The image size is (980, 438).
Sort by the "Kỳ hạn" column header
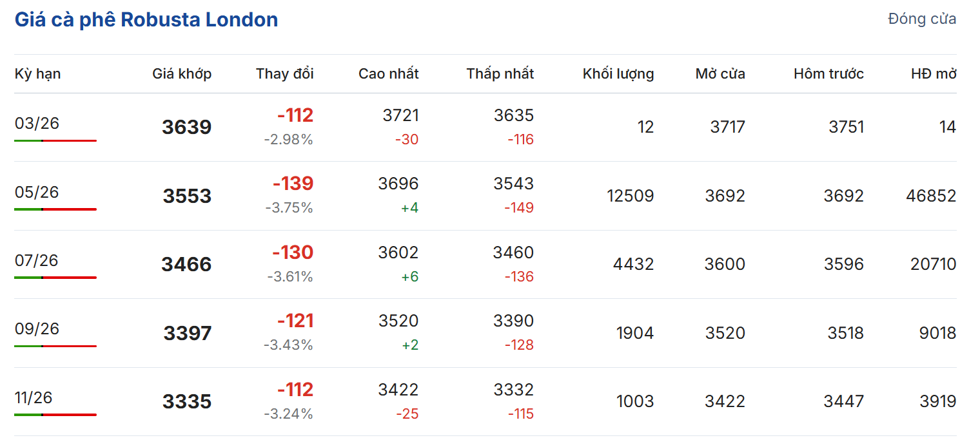(x=38, y=74)
